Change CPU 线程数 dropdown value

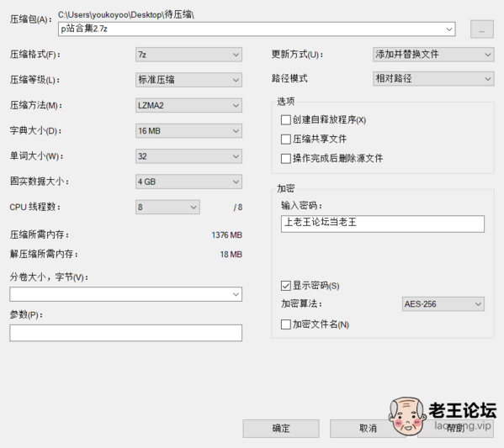pyautogui.click(x=167, y=207)
